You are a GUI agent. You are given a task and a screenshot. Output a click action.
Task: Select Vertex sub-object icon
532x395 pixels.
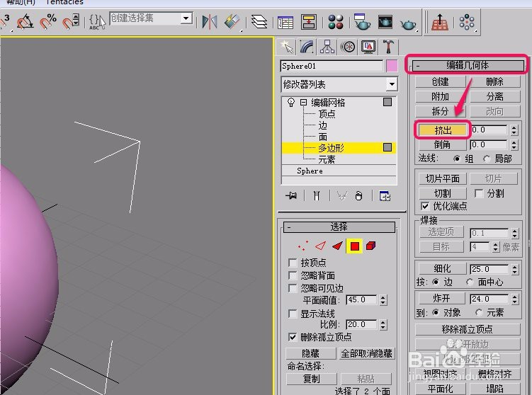pos(303,246)
